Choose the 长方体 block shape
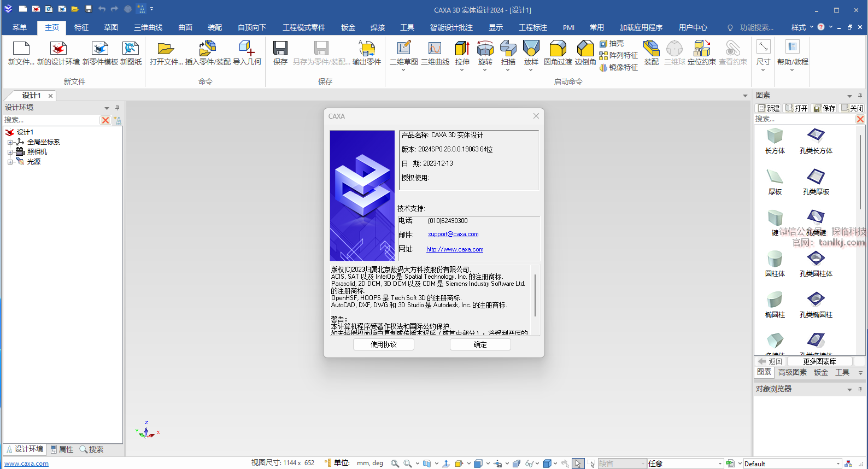868x469 pixels. coord(775,136)
